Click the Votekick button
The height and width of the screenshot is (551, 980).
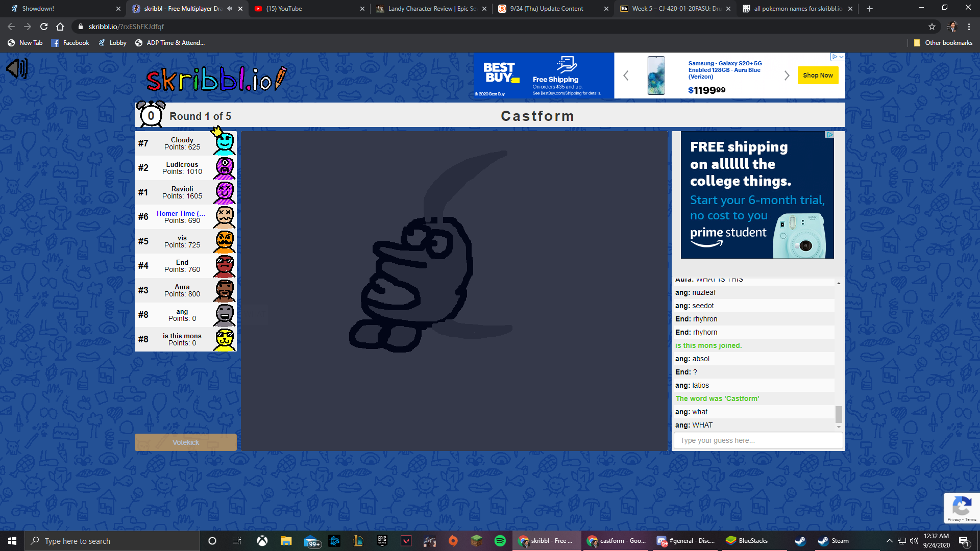point(186,442)
